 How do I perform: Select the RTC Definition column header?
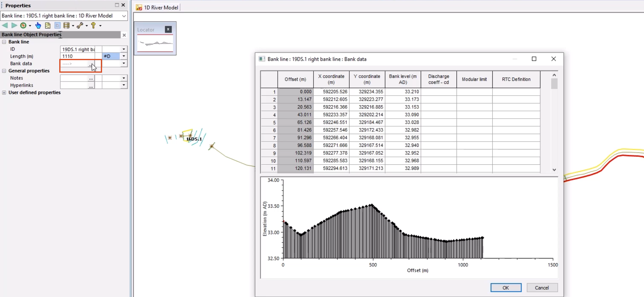516,79
